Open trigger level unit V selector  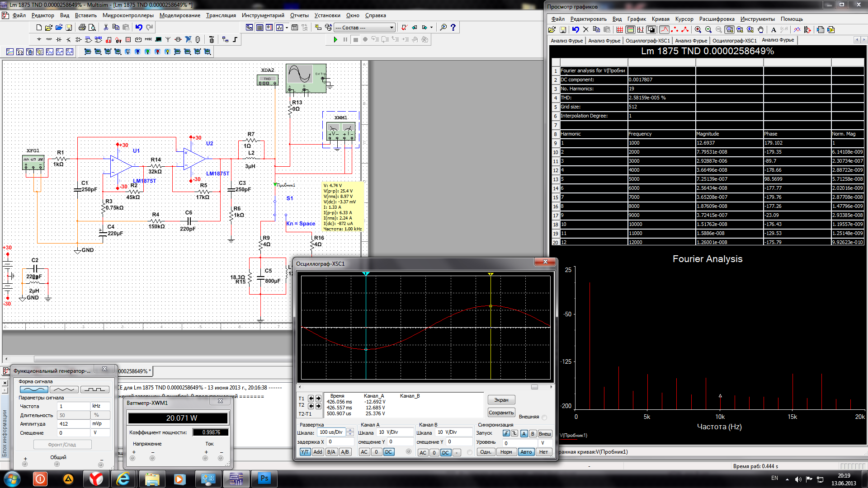tap(544, 443)
